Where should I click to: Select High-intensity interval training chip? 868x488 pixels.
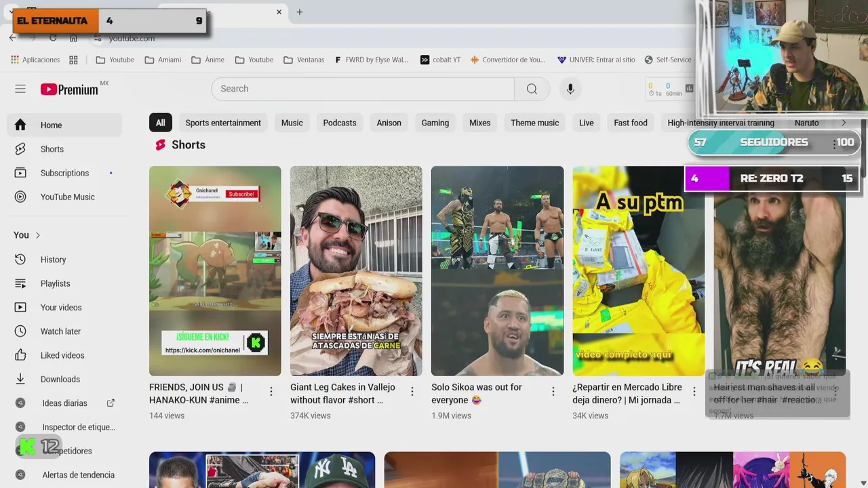pyautogui.click(x=721, y=123)
